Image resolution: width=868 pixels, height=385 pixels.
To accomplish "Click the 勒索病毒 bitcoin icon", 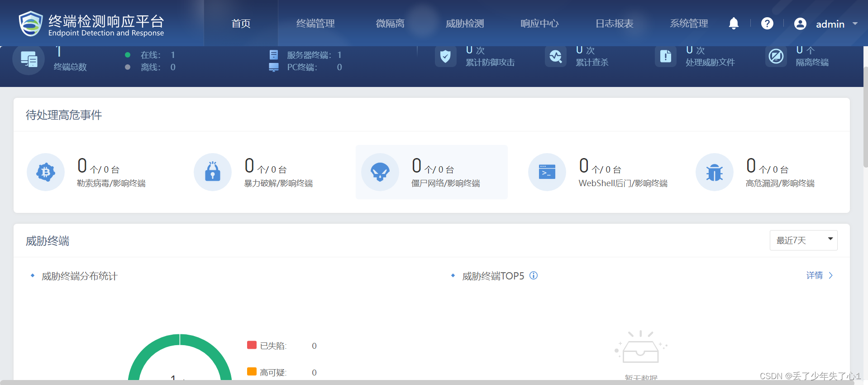I will click(46, 172).
